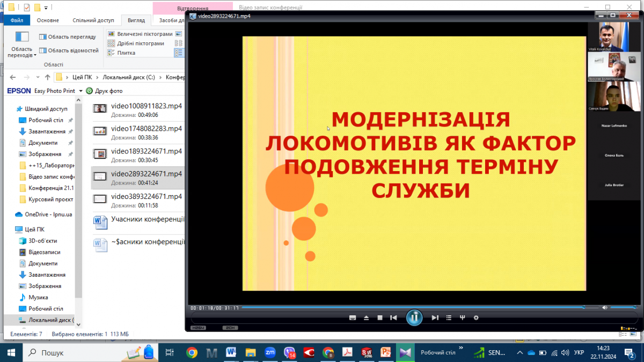Open the playlist icon in KMPlayer
Image resolution: width=644 pixels, height=362 pixels.
[x=449, y=318]
